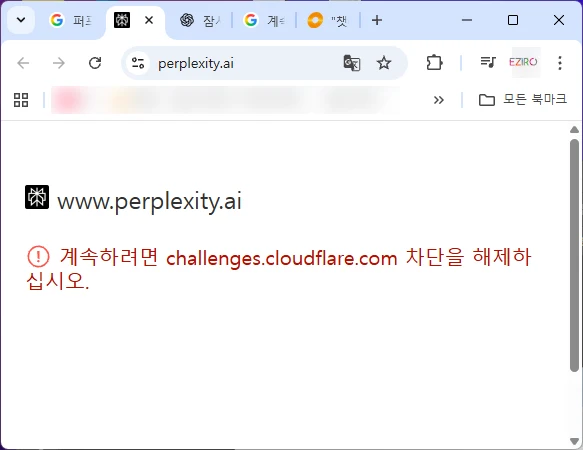Switch to the first Google tab
Image resolution: width=583 pixels, height=450 pixels.
(71, 20)
